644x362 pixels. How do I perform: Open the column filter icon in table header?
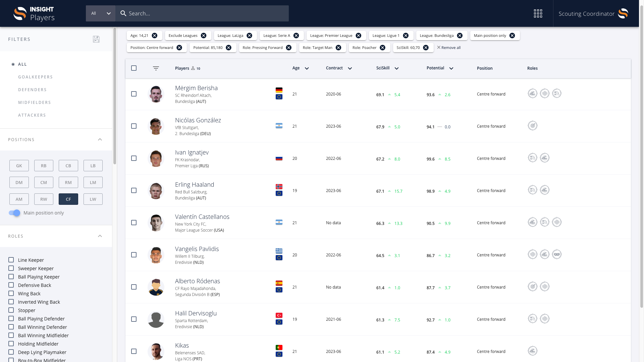coord(156,68)
